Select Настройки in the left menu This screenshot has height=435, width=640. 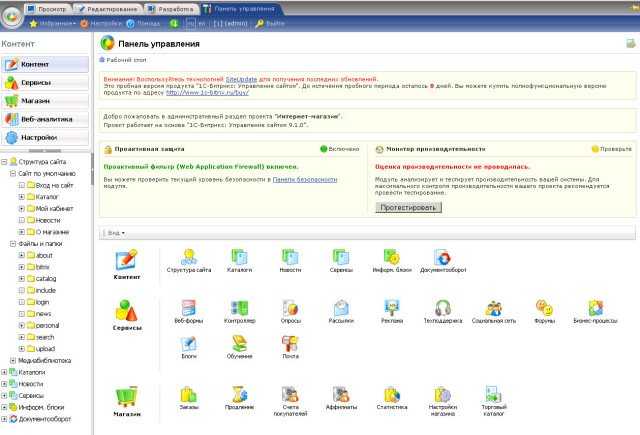pos(45,138)
